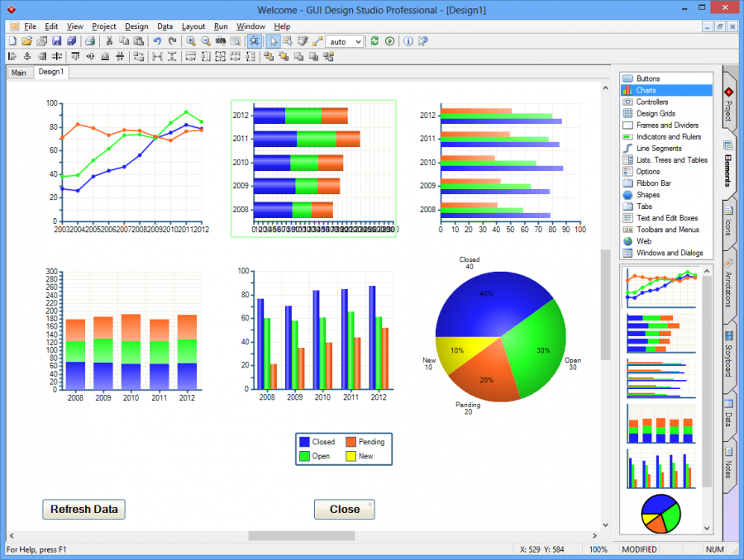
Task: Open the Layout menu
Action: click(193, 26)
